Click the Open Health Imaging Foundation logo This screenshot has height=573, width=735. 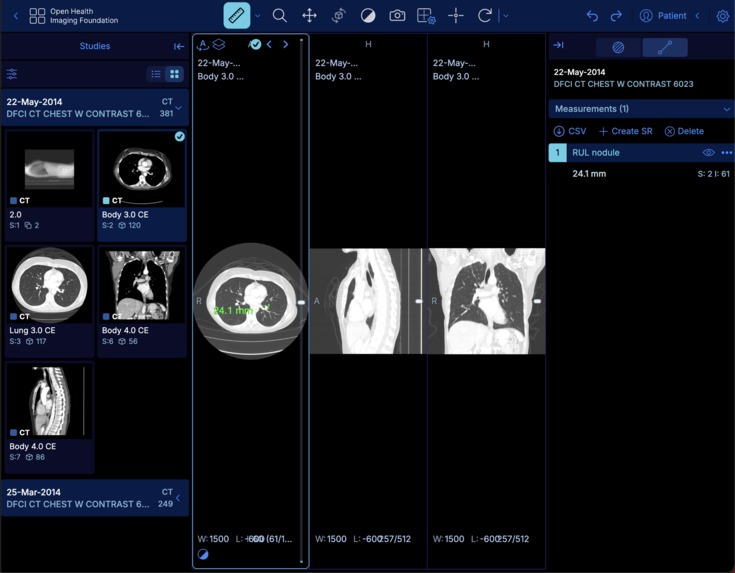(x=74, y=16)
